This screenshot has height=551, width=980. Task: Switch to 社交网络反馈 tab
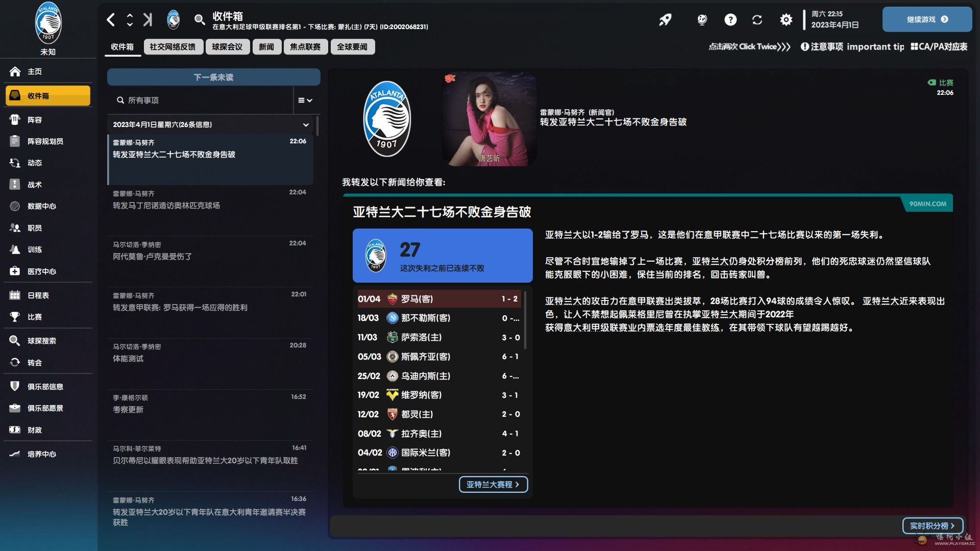tap(173, 47)
